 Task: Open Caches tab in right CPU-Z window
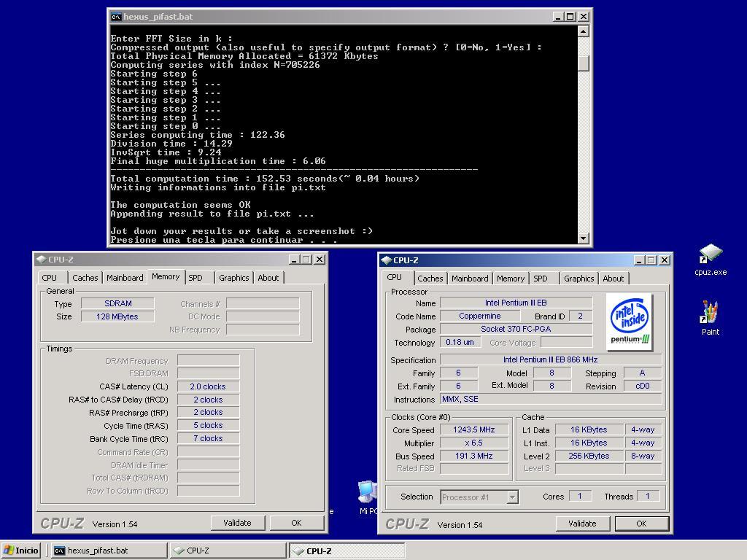point(430,279)
